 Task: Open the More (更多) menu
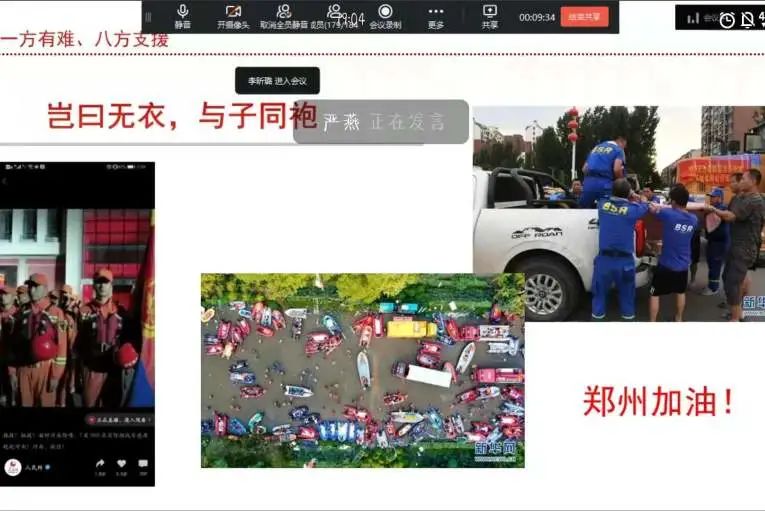coord(436,17)
